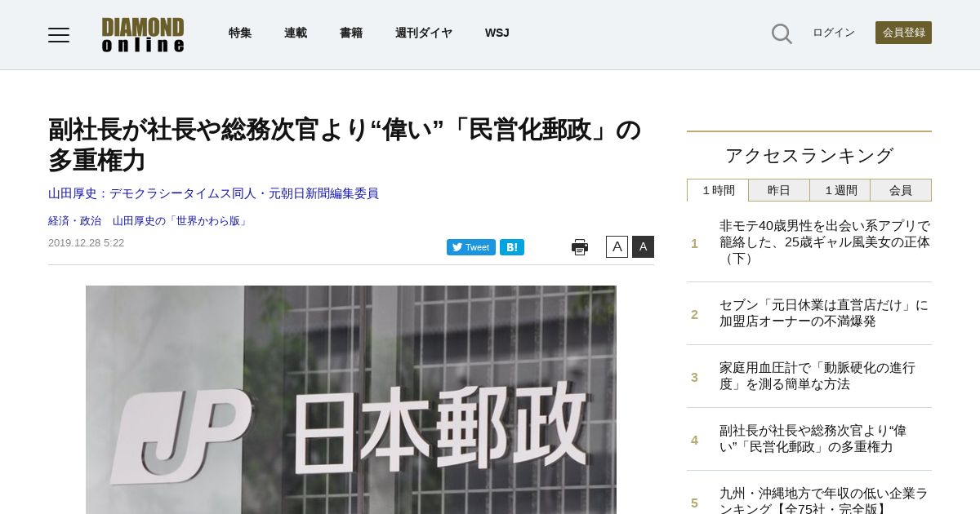Screen dimensions: 980x514
Task: Open ranking article 家庭用血圧計で「動脈硬化の進行度」
Action: pyautogui.click(x=817, y=376)
